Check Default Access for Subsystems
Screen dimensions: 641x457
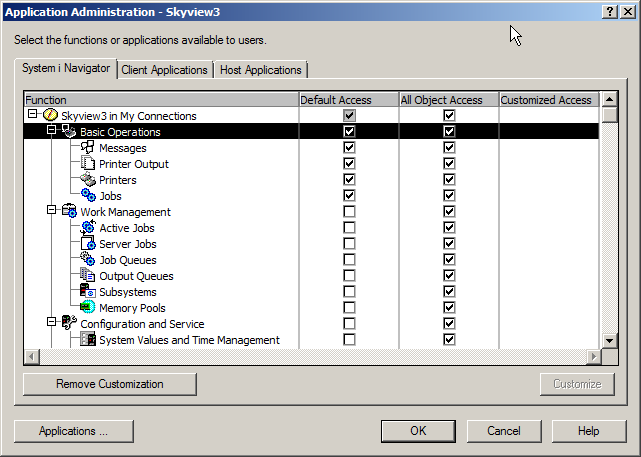point(349,291)
